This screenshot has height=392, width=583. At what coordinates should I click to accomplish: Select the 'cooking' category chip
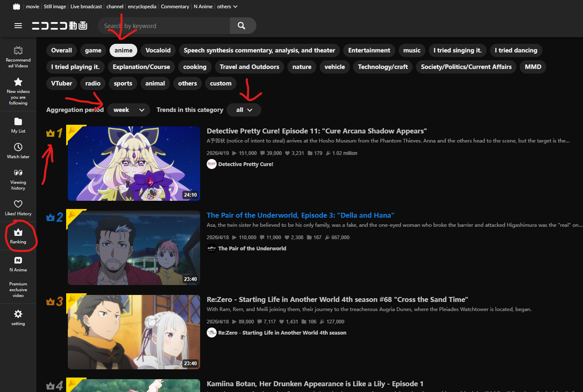tap(195, 67)
